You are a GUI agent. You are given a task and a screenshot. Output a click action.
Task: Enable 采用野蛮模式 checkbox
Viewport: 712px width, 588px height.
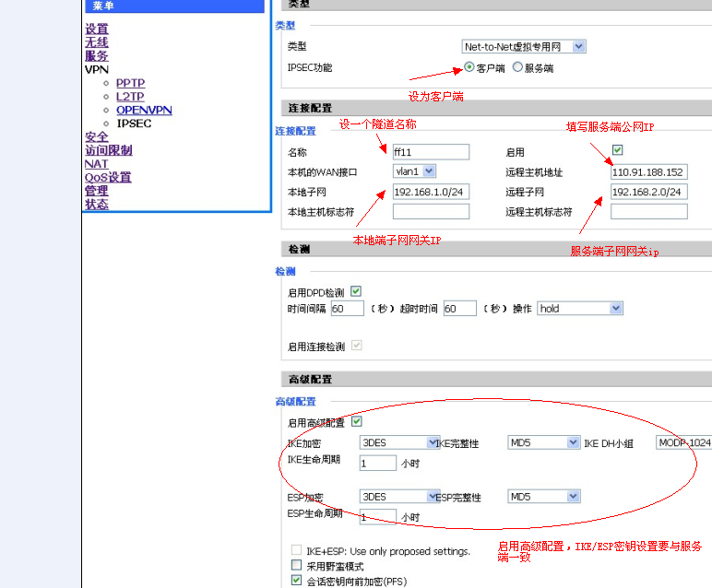(x=296, y=565)
